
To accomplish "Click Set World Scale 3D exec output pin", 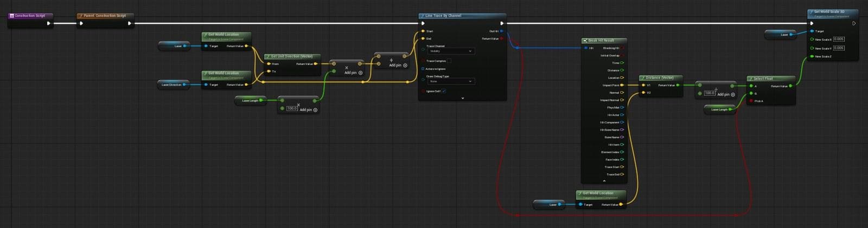I will (854, 23).
